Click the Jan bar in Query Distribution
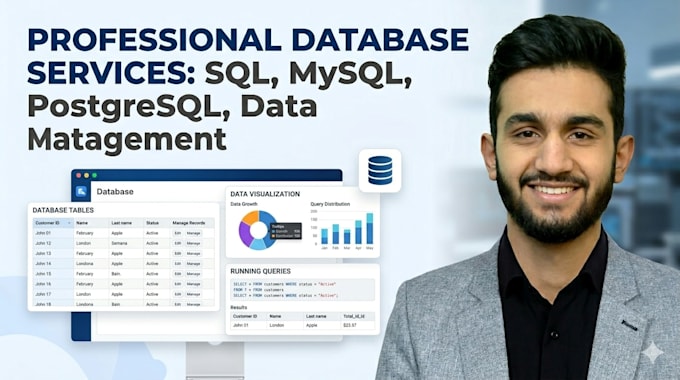 324,236
